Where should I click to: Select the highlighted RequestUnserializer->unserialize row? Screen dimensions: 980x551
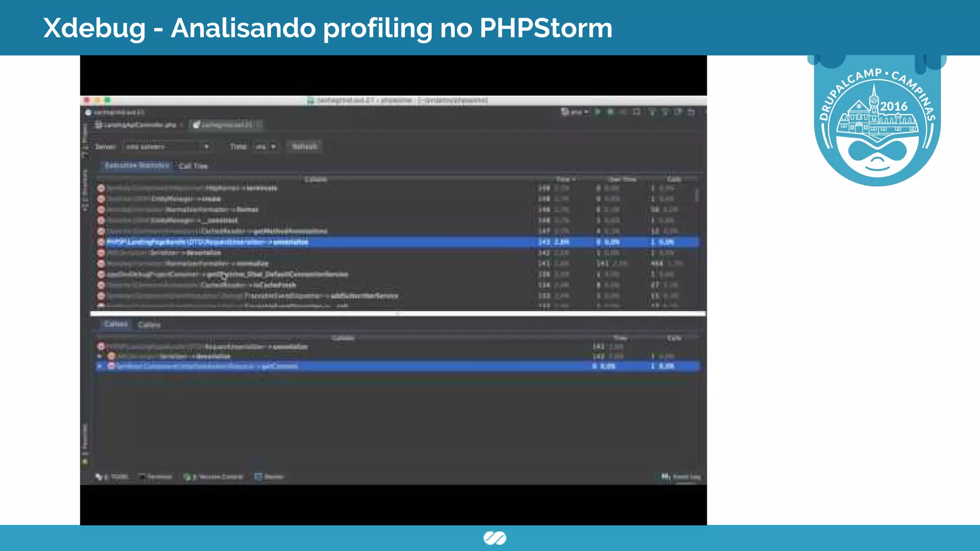tap(397, 242)
